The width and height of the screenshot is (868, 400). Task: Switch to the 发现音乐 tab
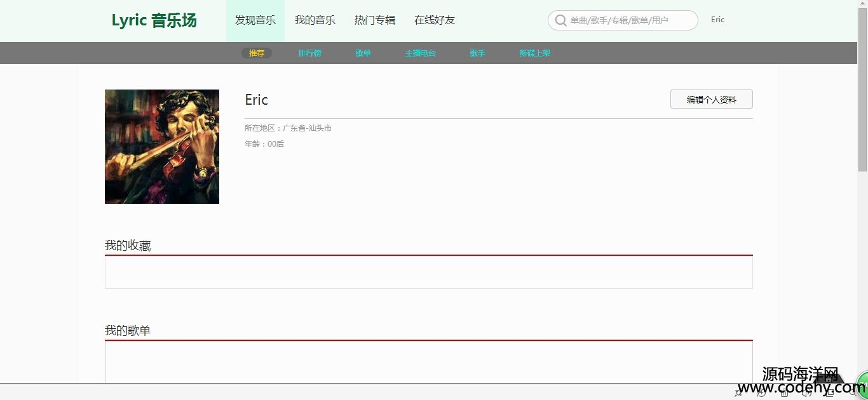(255, 20)
